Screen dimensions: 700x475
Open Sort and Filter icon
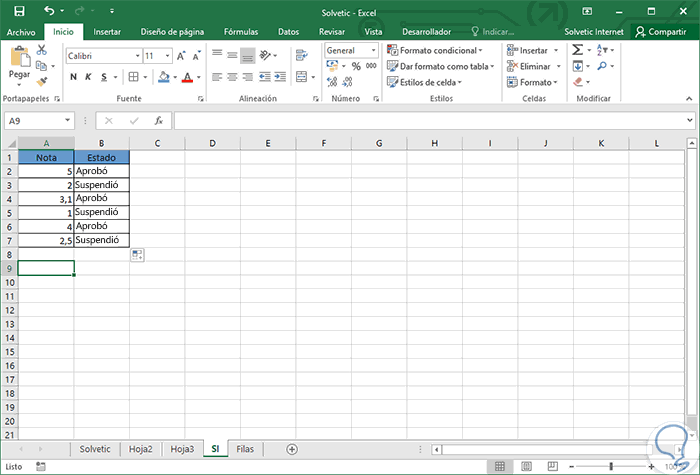click(x=602, y=50)
